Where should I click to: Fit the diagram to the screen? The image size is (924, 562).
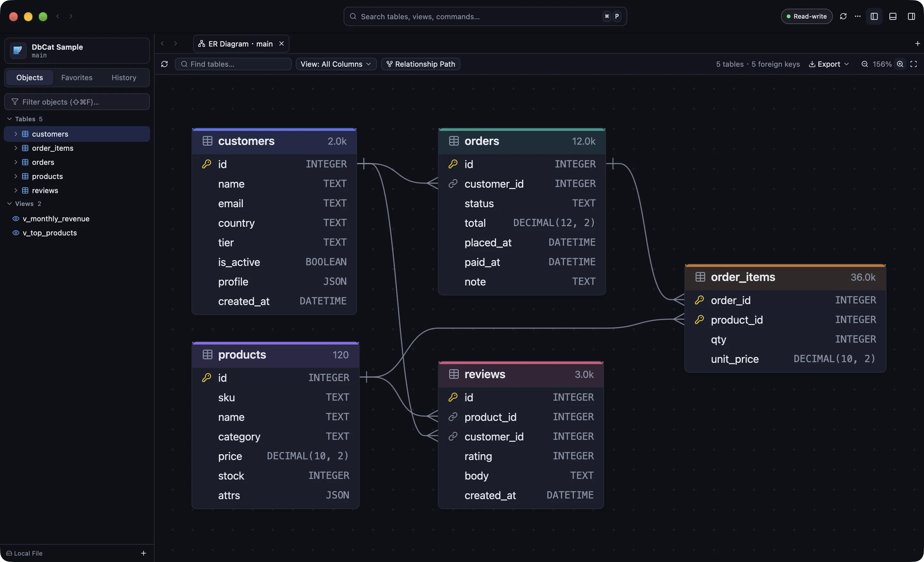913,64
